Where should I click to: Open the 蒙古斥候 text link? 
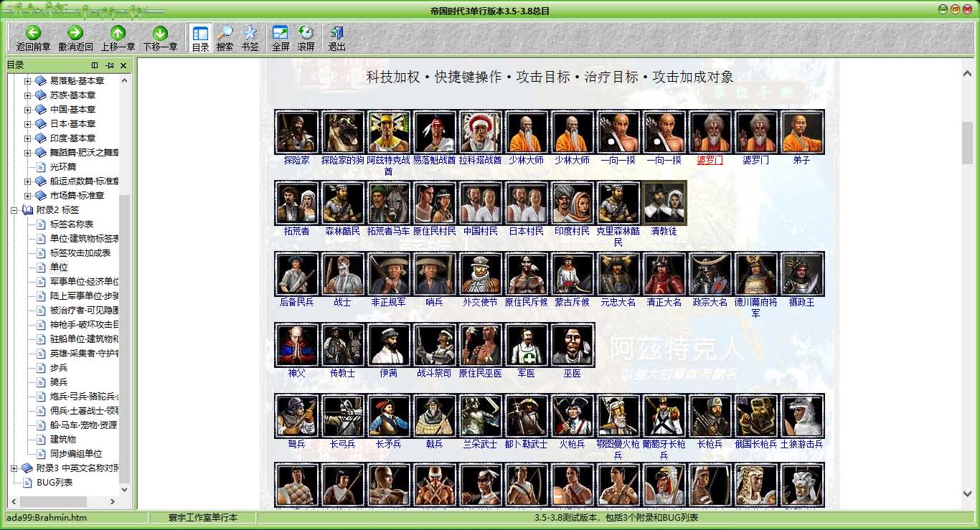click(x=573, y=302)
